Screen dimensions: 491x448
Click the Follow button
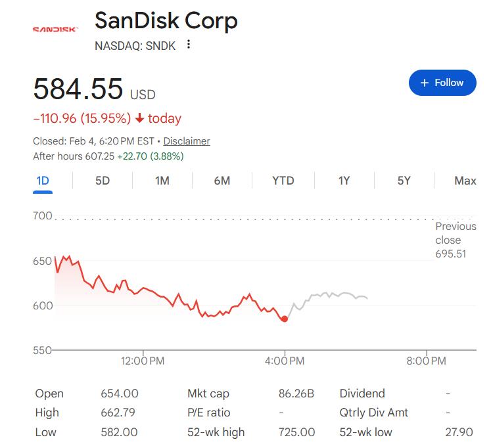coord(442,83)
